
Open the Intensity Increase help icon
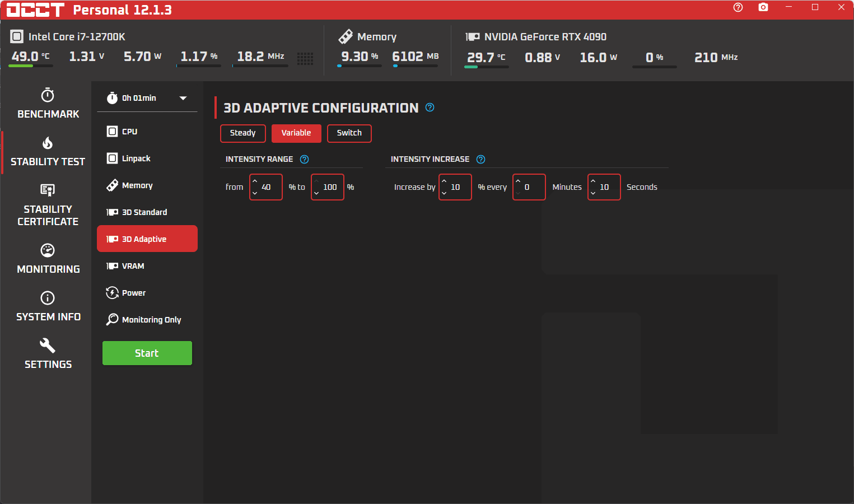pos(480,160)
